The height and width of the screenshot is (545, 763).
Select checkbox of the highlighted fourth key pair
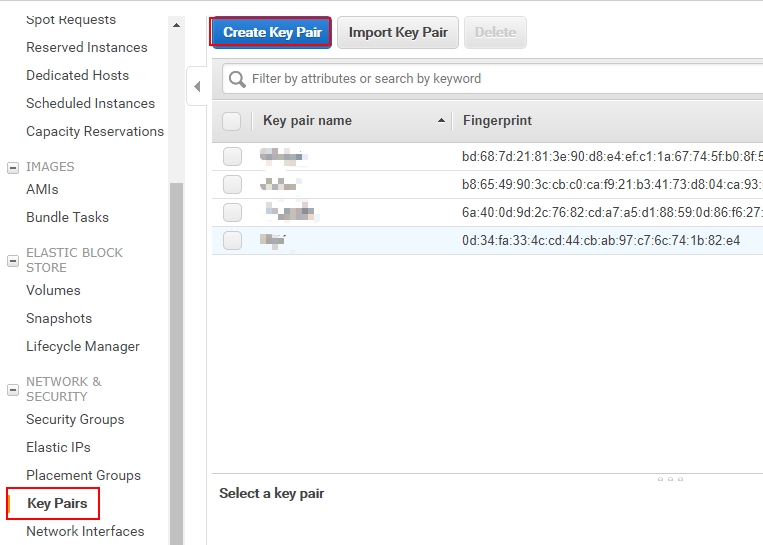232,240
